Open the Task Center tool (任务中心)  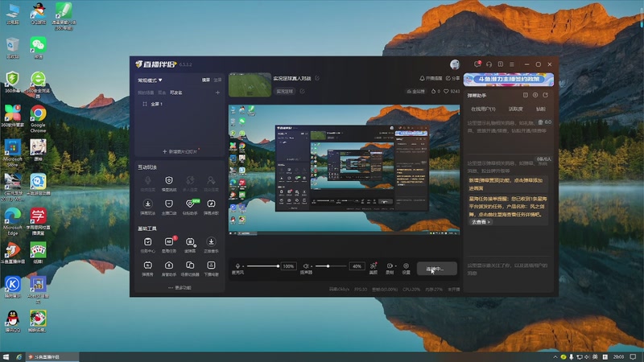[148, 245]
